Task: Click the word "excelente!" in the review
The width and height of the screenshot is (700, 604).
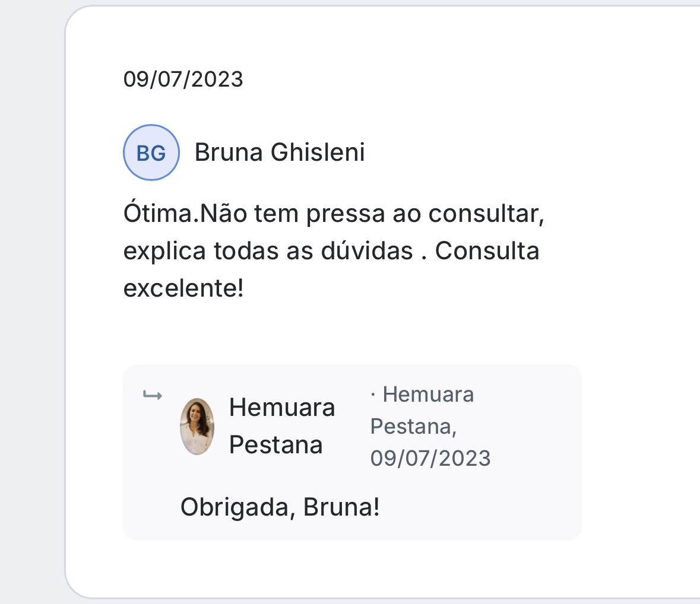Action: 183,288
